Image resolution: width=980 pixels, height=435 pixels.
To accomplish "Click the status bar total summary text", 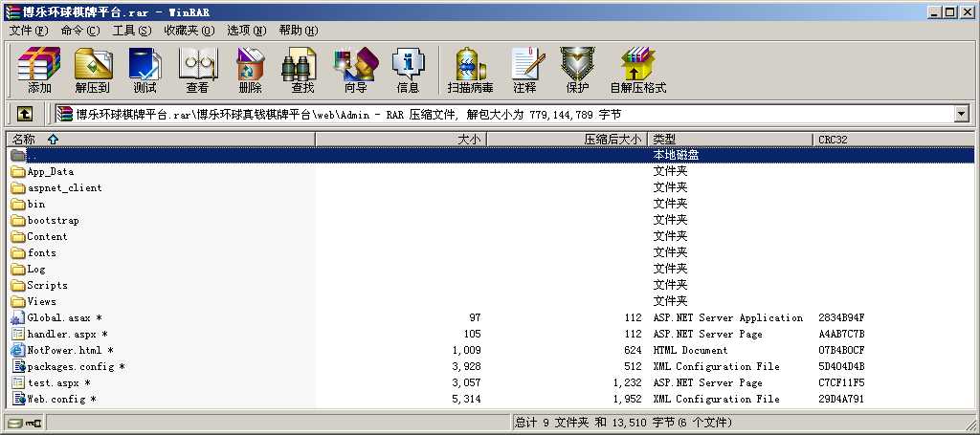I will tap(623, 423).
